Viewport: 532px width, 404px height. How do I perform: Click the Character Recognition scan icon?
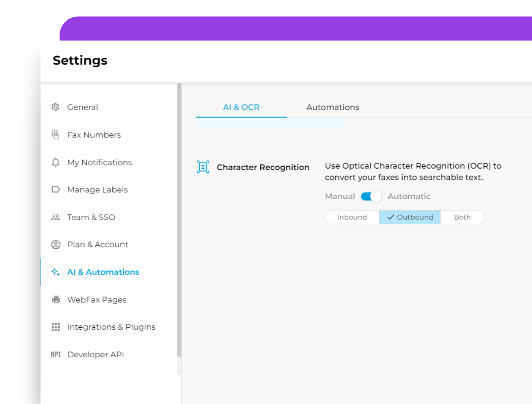tap(203, 167)
